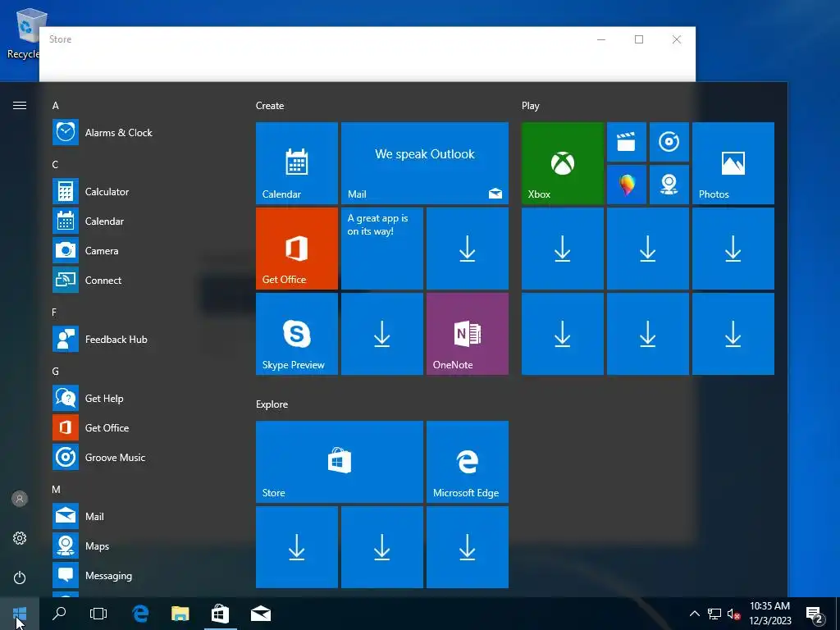Open the user account button in Start

(20, 499)
